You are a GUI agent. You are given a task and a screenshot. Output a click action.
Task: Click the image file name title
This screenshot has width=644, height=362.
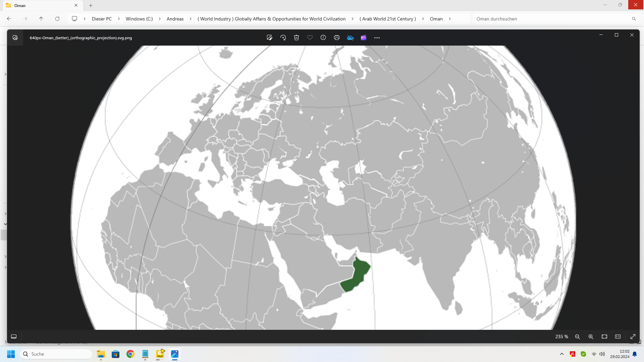click(x=81, y=38)
